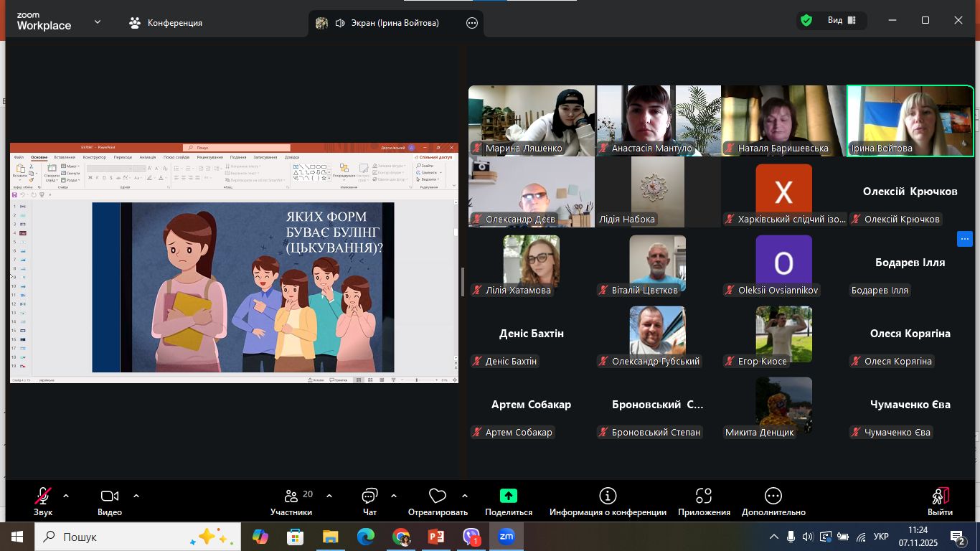The width and height of the screenshot is (980, 551).
Task: Start screen sharing with Поделиться
Action: point(508,501)
